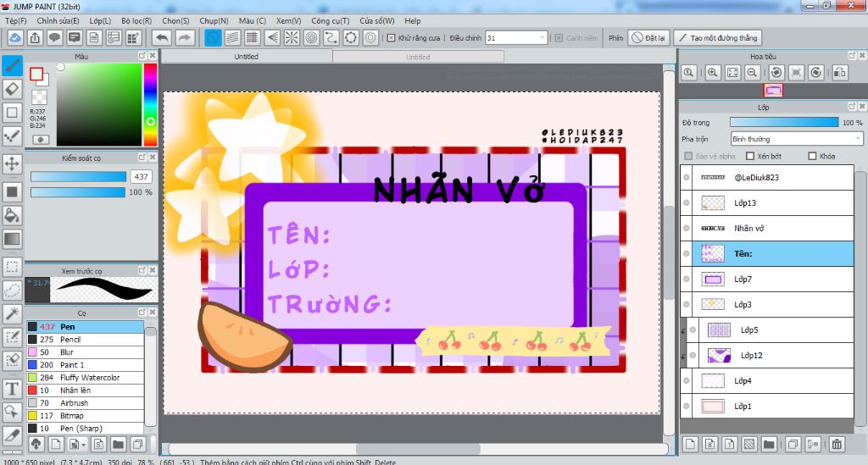868x465 pixels.
Task: Select the Bitmap brush
Action: (x=86, y=416)
